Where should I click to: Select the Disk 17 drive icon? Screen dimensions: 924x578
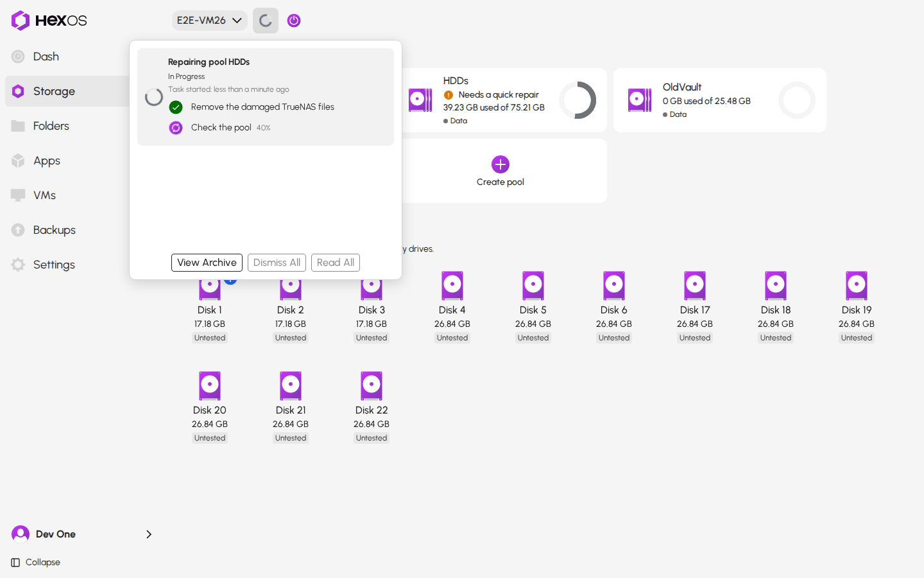pyautogui.click(x=695, y=286)
